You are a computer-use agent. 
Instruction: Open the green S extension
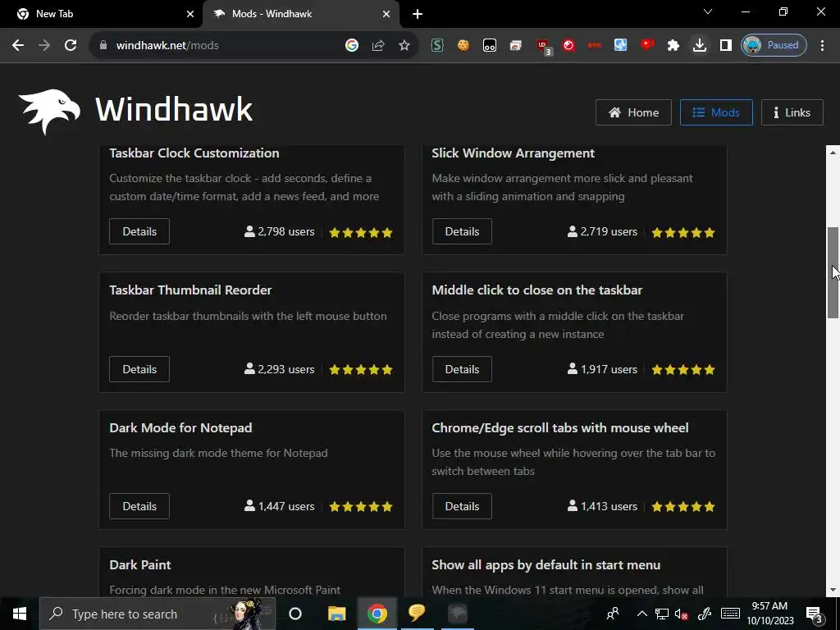pyautogui.click(x=437, y=46)
